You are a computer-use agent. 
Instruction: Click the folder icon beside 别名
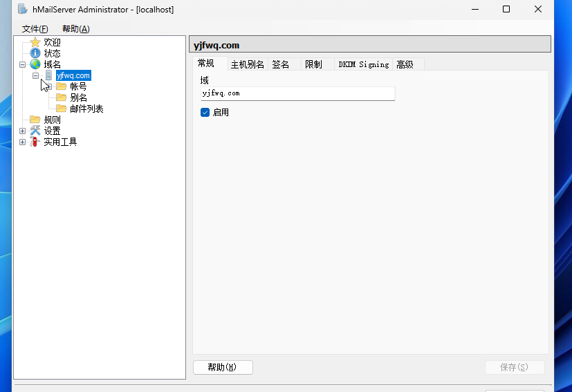click(x=62, y=97)
